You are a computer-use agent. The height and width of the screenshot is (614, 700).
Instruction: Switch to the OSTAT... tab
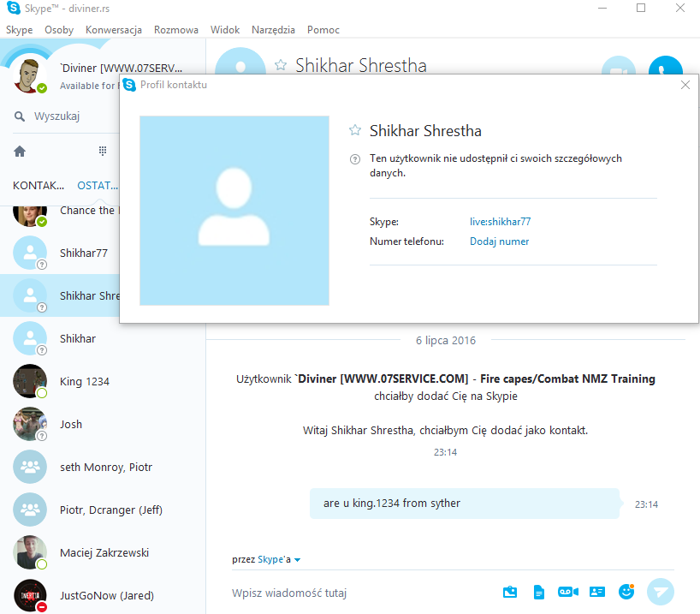click(98, 186)
